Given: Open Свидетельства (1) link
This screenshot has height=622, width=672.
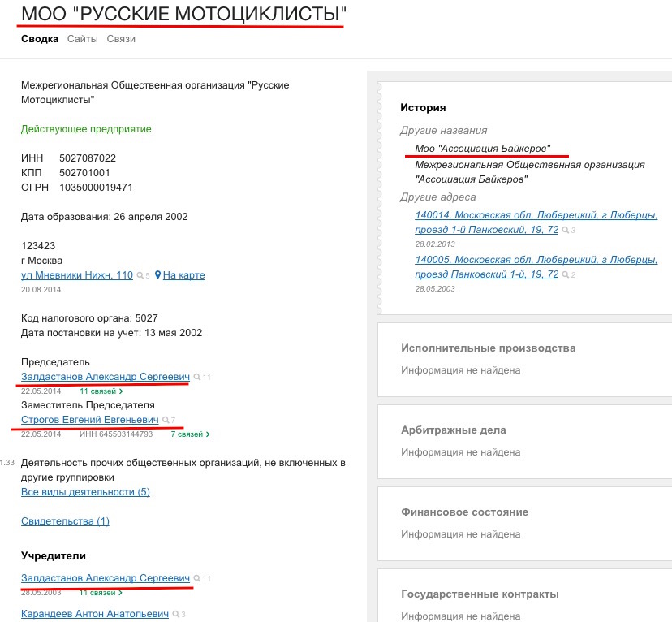Looking at the screenshot, I should click(65, 520).
